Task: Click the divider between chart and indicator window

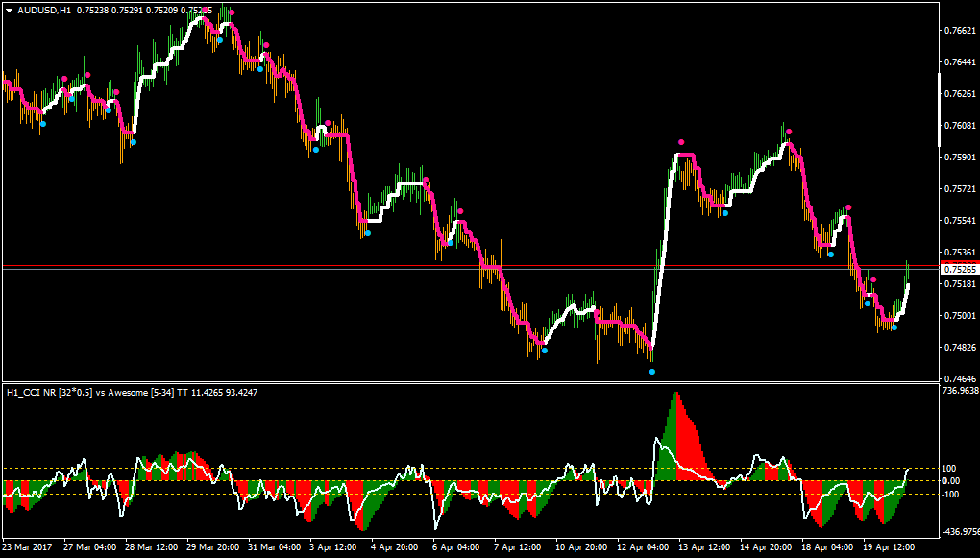Action: (x=471, y=382)
